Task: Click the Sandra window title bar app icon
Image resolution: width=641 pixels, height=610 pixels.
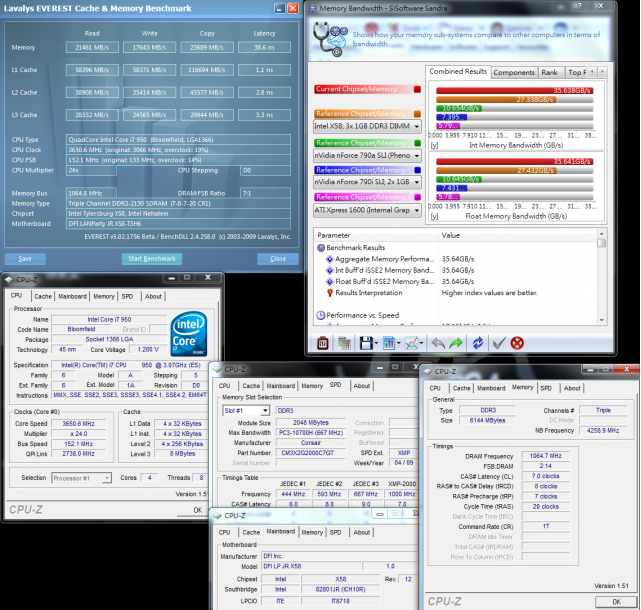Action: coord(313,8)
